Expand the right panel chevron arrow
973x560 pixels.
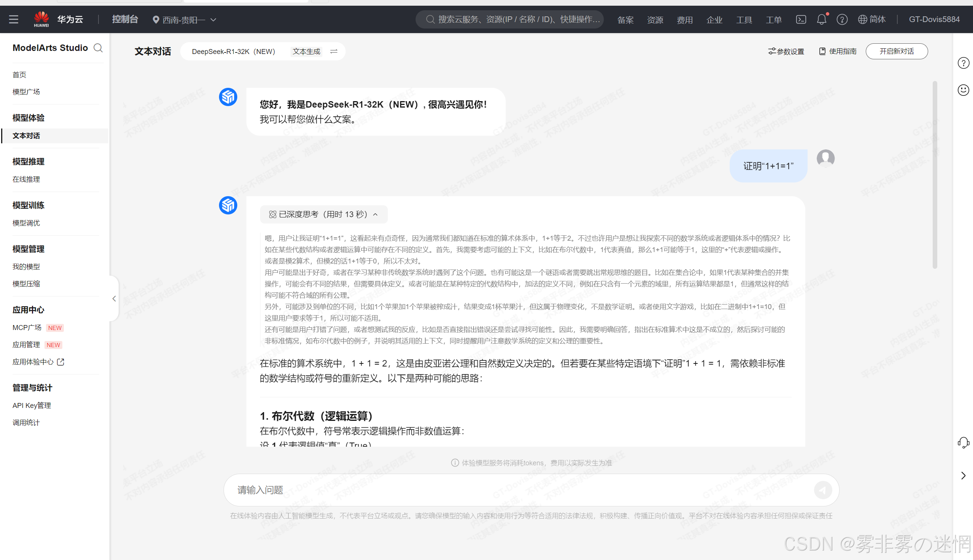963,476
